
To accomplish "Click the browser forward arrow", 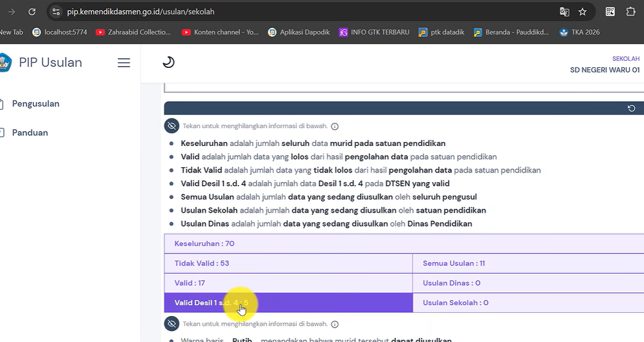I will click(x=11, y=12).
